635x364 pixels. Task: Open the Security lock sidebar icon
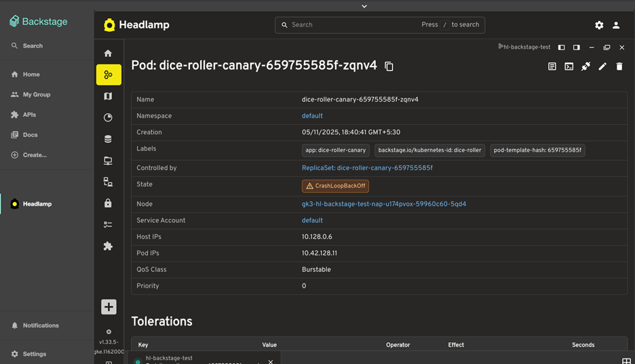coord(108,203)
